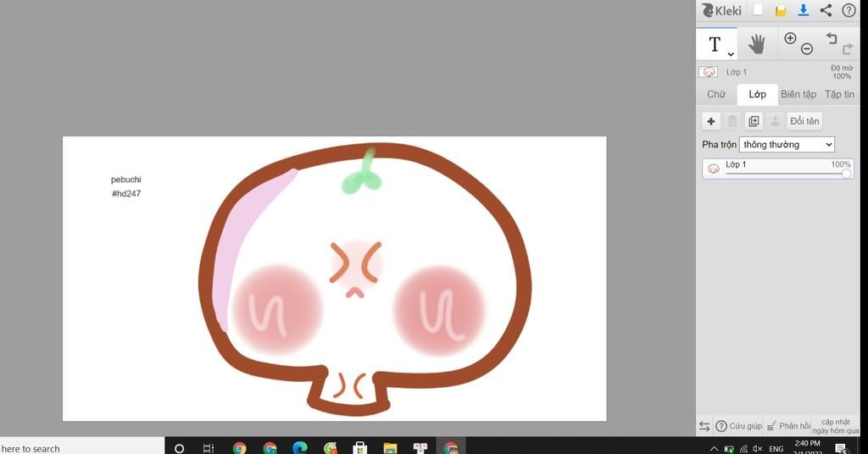The height and width of the screenshot is (454, 868).
Task: Duplicate the current layer
Action: pos(754,121)
